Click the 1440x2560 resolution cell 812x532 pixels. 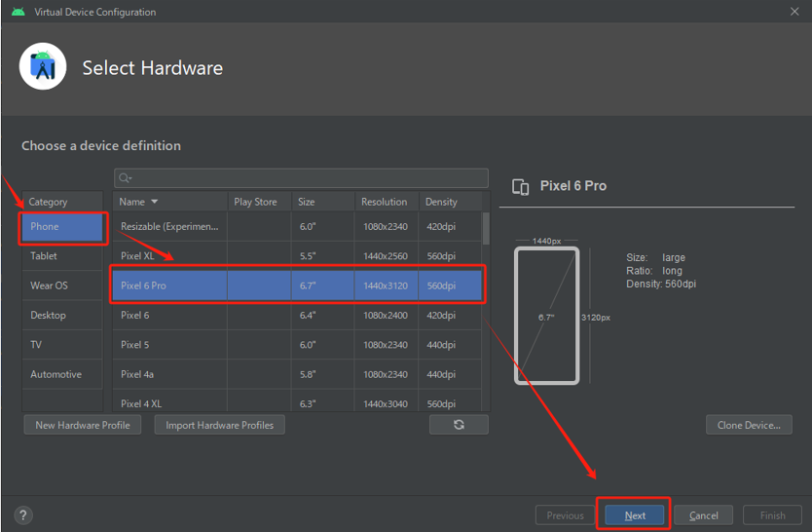click(x=386, y=256)
